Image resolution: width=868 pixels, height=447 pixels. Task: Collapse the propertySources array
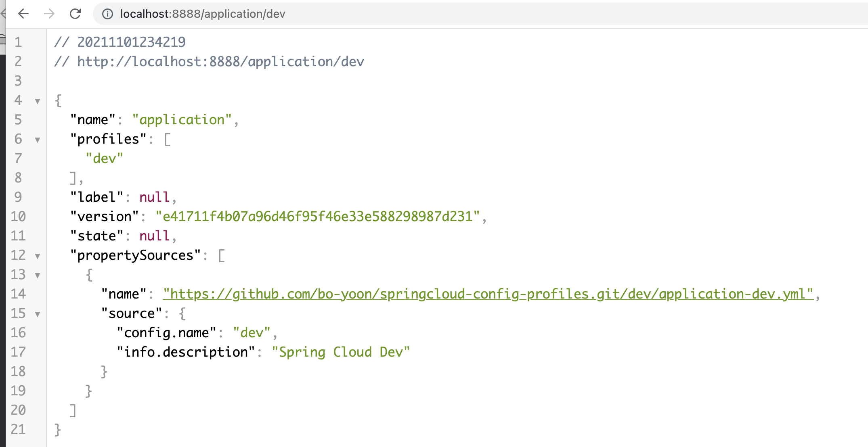[x=38, y=256]
